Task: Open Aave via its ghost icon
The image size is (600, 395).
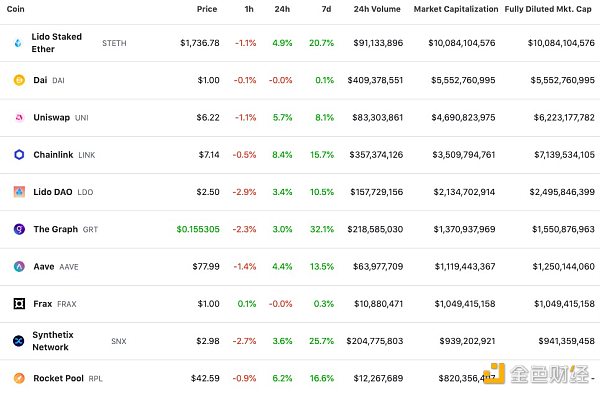Action: tap(19, 266)
